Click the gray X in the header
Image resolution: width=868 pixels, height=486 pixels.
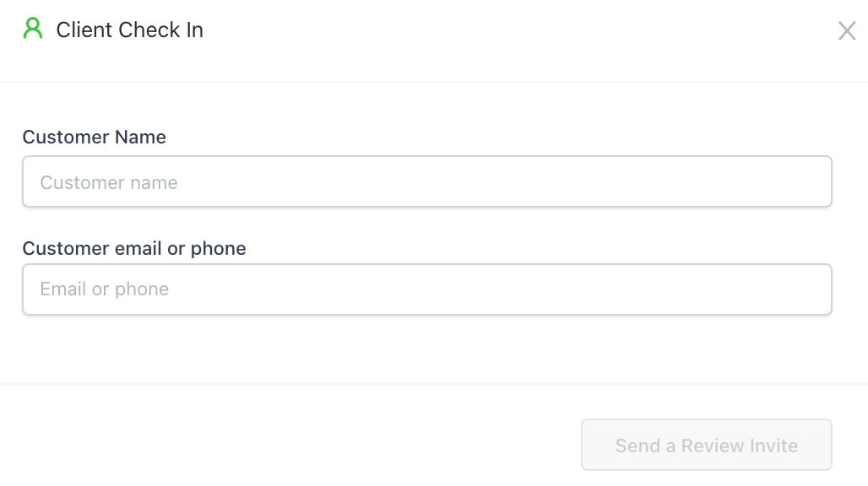coord(846,31)
